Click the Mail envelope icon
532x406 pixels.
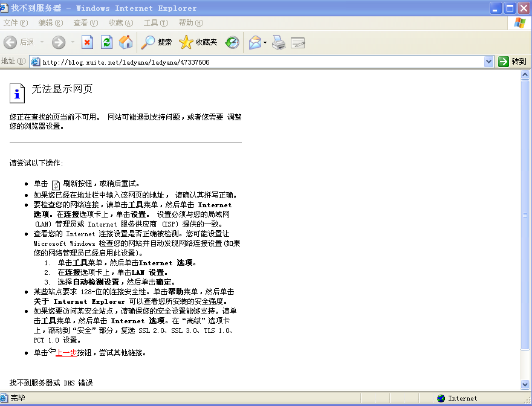[255, 43]
